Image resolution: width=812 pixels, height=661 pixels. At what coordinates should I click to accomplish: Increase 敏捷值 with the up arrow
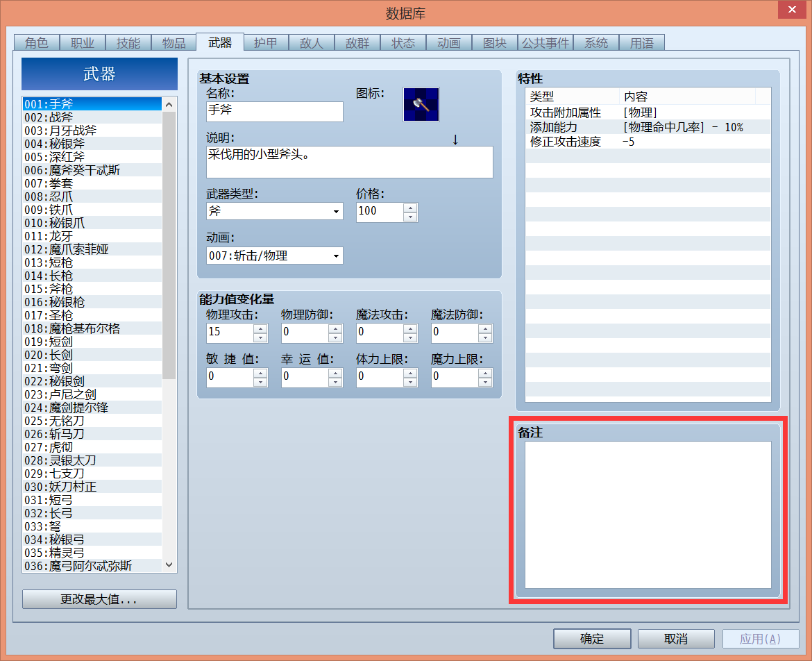[x=260, y=373]
